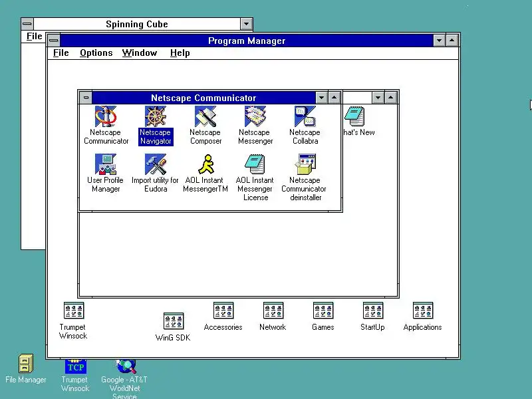Open the File menu in Program Manager
The image size is (532, 399).
[61, 53]
